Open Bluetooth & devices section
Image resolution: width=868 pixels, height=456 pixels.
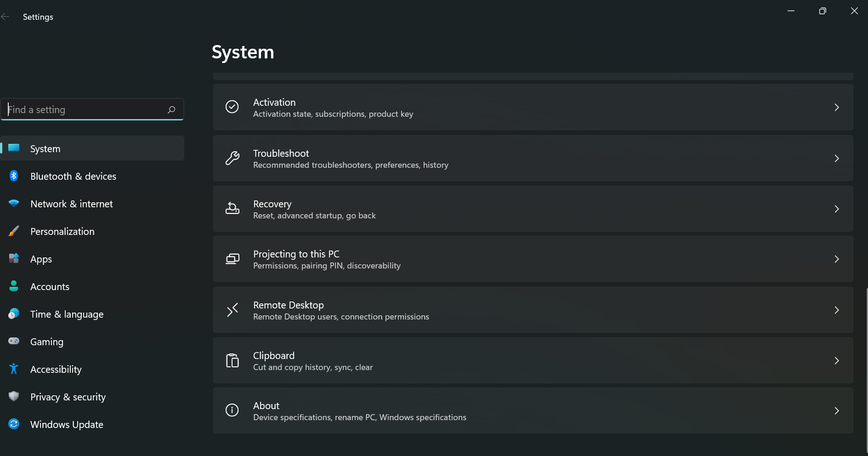click(x=92, y=176)
